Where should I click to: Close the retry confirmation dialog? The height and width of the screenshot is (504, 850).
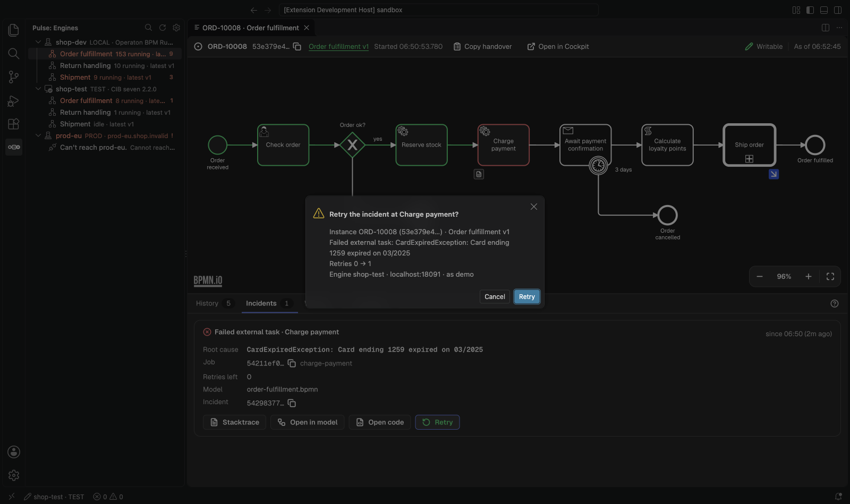coord(534,207)
